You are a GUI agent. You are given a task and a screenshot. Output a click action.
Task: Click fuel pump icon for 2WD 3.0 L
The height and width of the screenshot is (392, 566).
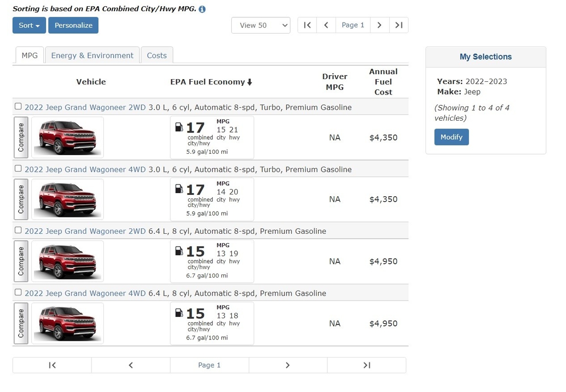coord(179,127)
